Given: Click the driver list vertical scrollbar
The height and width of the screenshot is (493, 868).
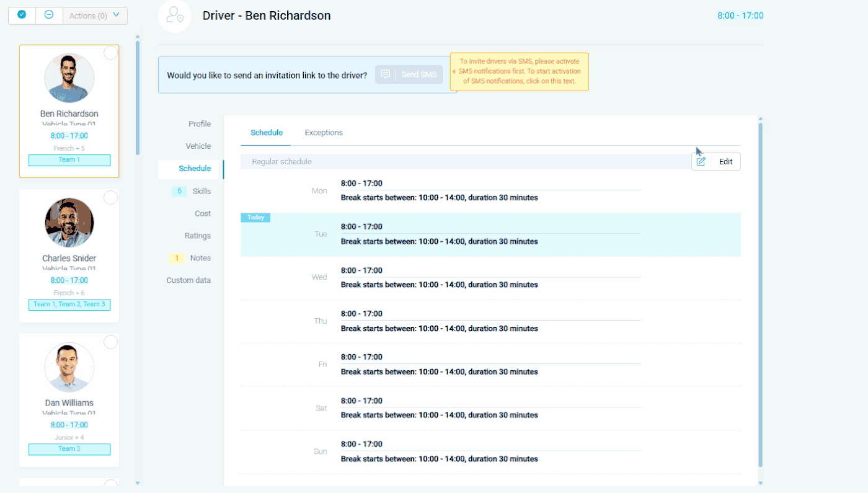Looking at the screenshot, I should click(138, 98).
